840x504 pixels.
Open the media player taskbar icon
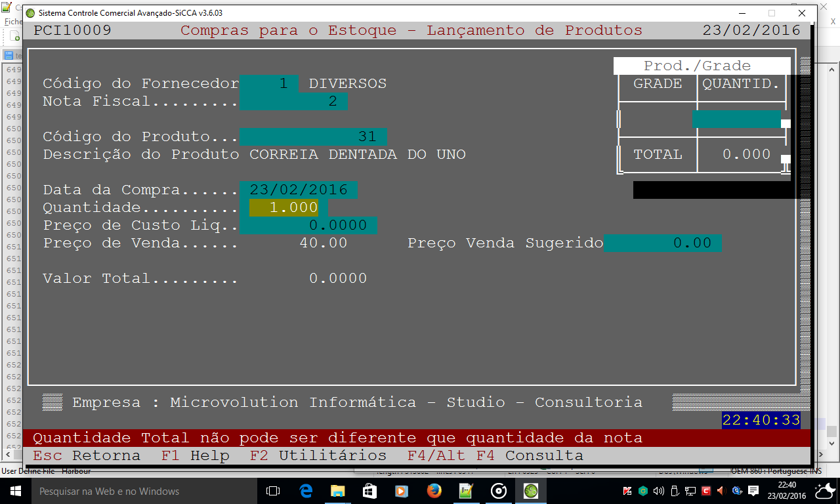coord(402,491)
